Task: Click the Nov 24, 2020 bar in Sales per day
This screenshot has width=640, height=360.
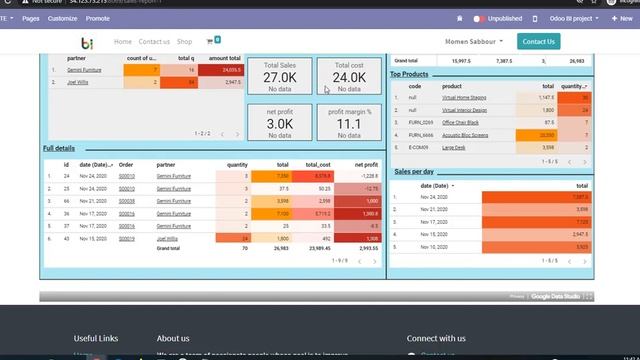Action: 536,197
